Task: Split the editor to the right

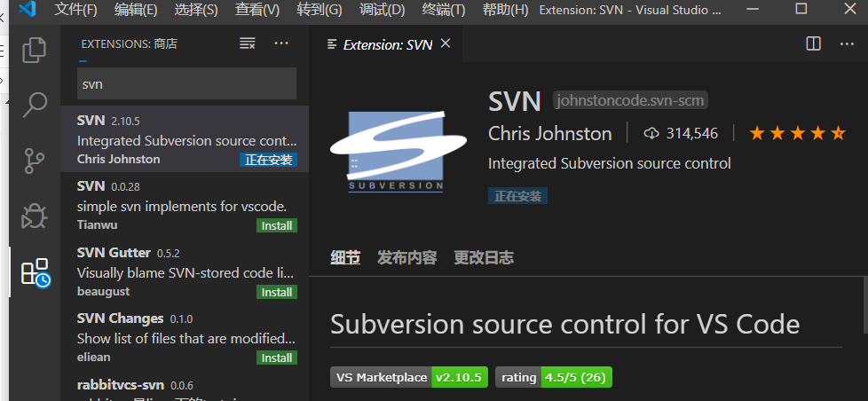Action: click(x=813, y=43)
